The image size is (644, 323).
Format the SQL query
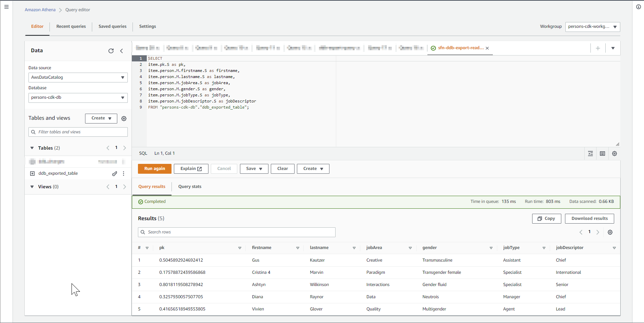(590, 153)
